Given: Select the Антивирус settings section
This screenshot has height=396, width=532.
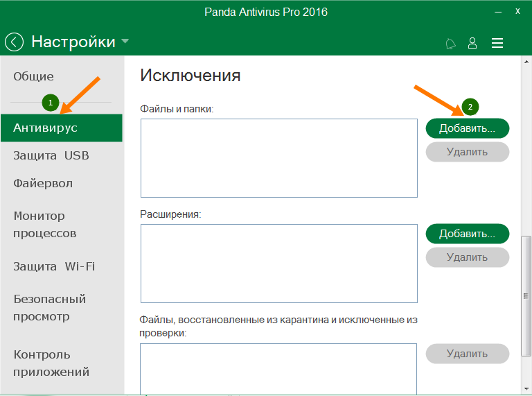Looking at the screenshot, I should [62, 128].
